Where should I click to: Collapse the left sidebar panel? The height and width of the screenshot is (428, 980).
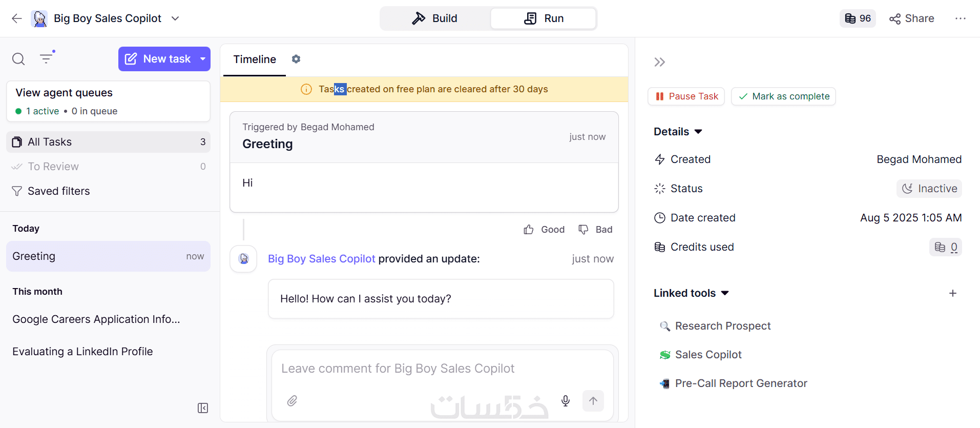pos(203,408)
